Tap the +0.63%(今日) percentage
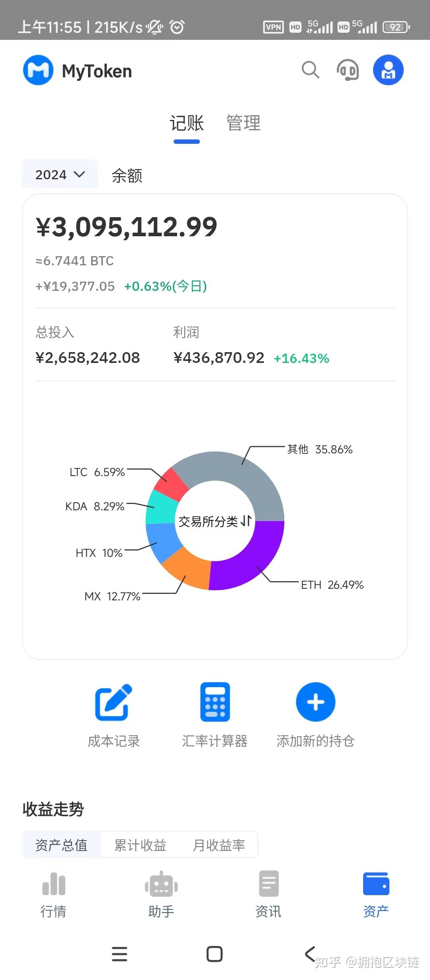The height and width of the screenshot is (980, 430). click(x=166, y=286)
